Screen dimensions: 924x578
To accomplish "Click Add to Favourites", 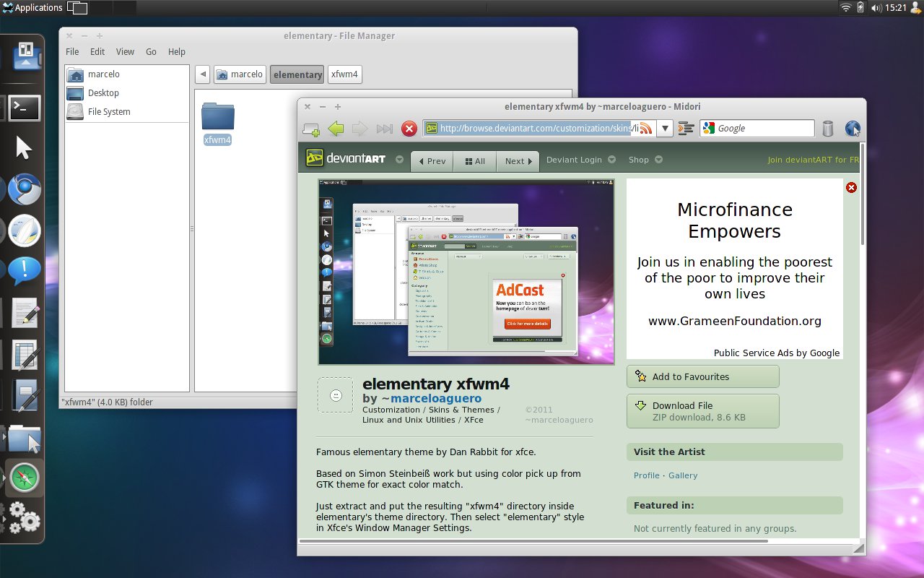I will click(x=702, y=376).
